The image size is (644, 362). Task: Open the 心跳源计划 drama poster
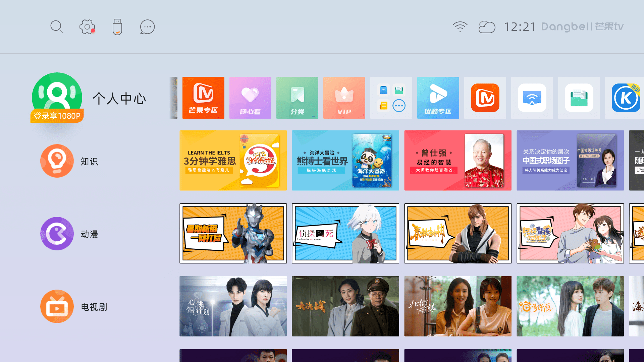[233, 306]
